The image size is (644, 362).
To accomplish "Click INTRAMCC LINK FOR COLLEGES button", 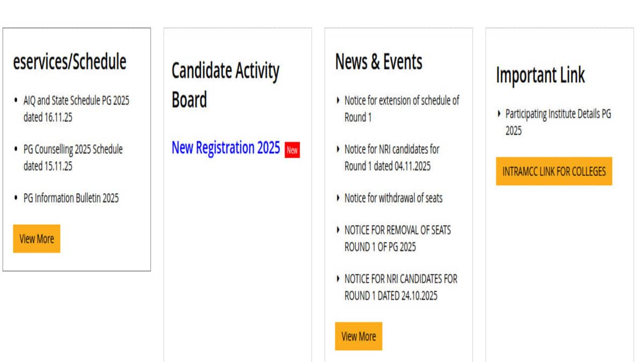I will 554,172.
